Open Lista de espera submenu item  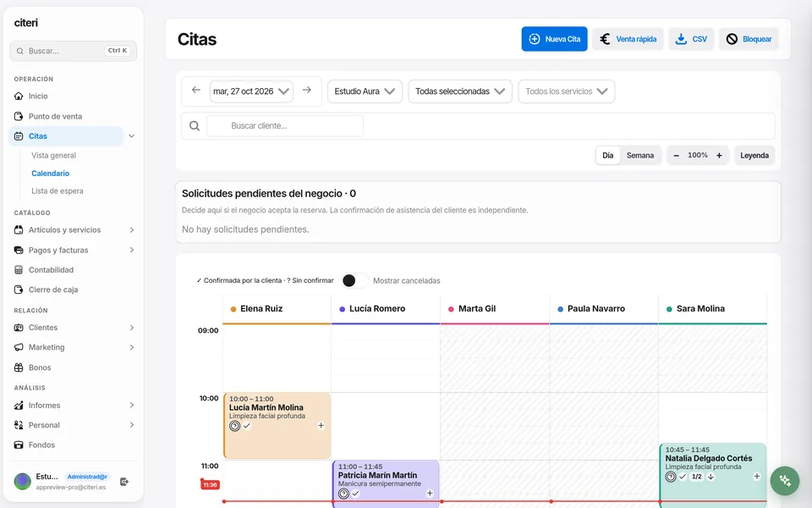pos(58,190)
